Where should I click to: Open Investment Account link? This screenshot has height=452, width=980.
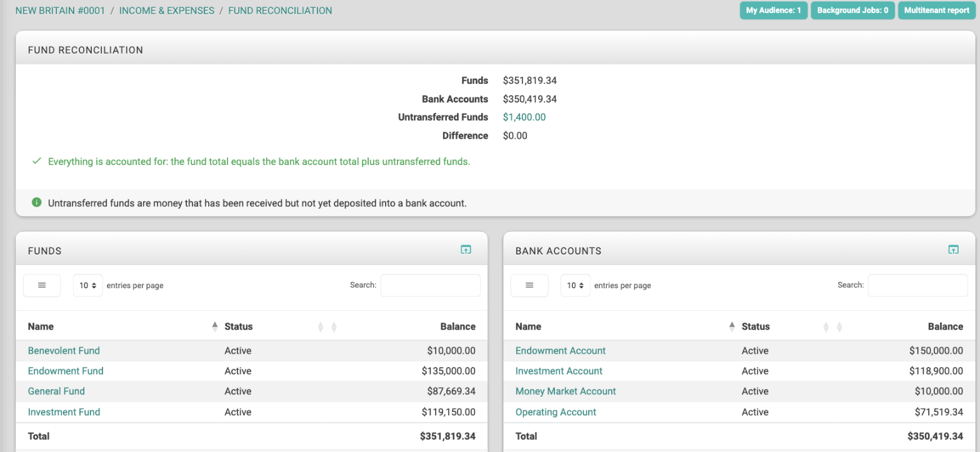[559, 371]
